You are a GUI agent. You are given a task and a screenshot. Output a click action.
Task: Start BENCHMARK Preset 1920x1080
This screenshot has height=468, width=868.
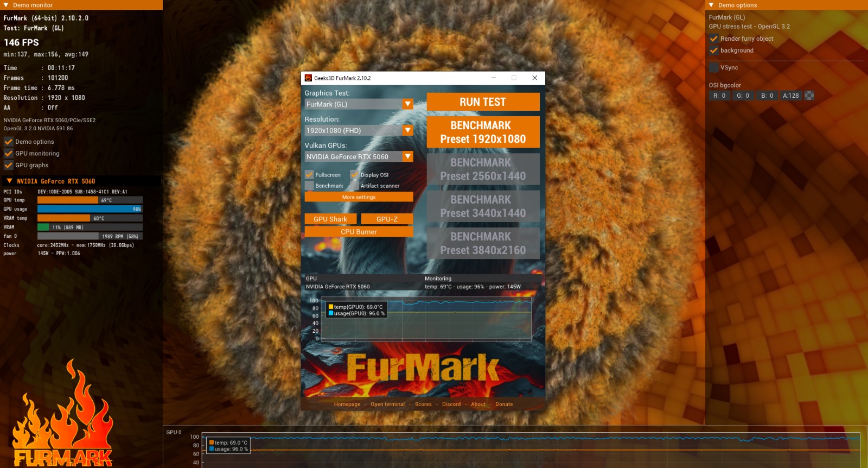[x=483, y=132]
